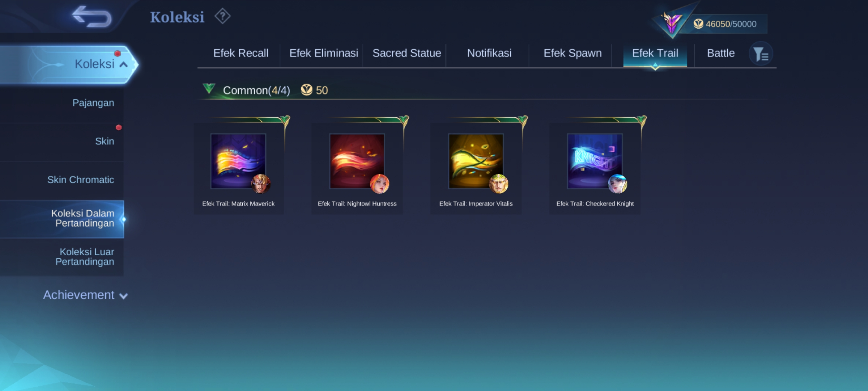Select the Imperator Vitalis trail thumbnail
This screenshot has height=391, width=868.
point(476,161)
